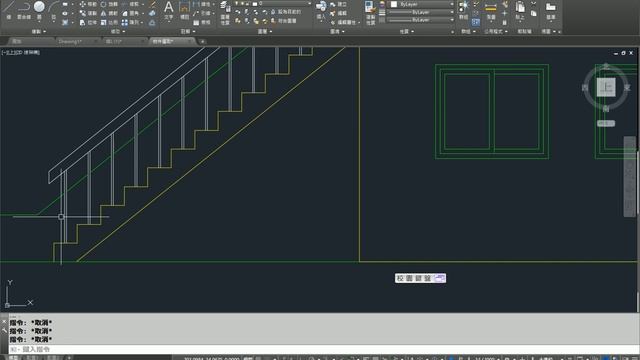Expand the Layers panel title
The width and height of the screenshot is (640, 360).
click(x=264, y=31)
